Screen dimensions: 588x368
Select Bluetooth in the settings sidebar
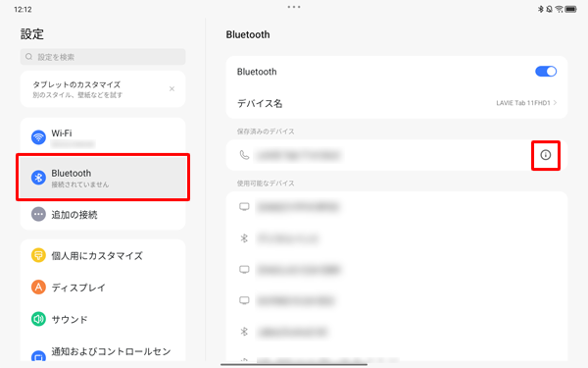pyautogui.click(x=103, y=178)
